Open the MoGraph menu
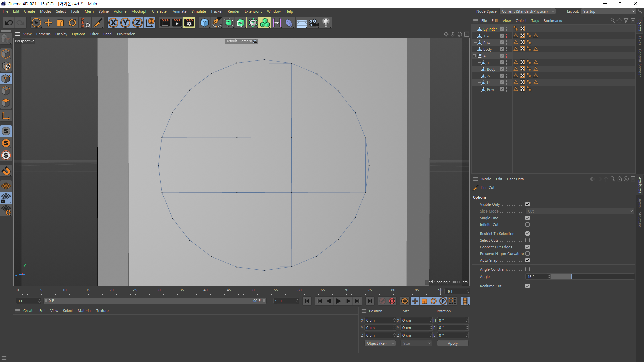Viewport: 644px width, 362px height. pos(139,11)
